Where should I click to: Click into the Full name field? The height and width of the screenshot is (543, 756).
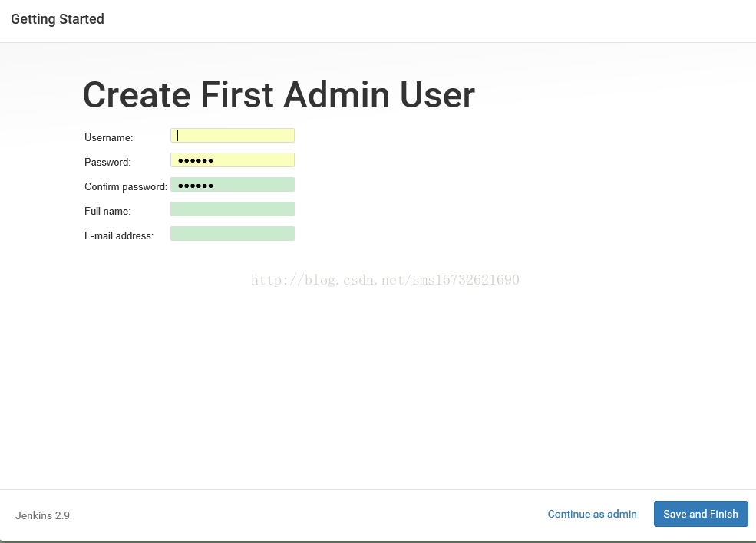pos(233,209)
